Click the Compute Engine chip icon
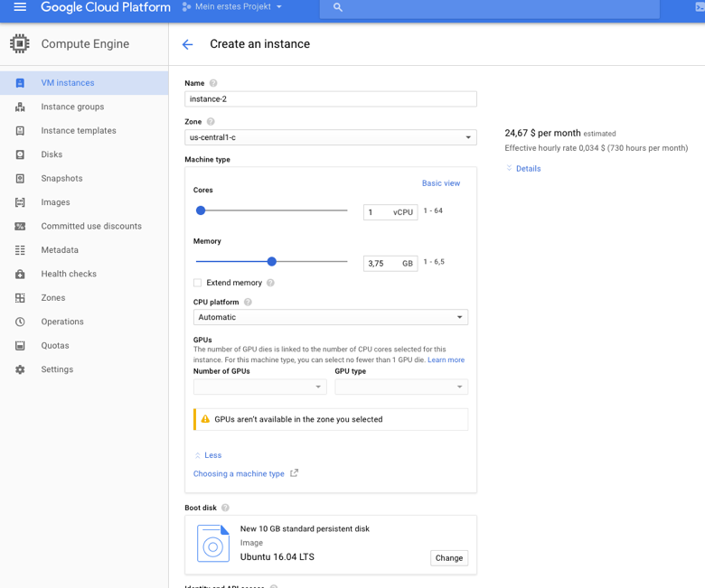The width and height of the screenshot is (705, 588). pos(19,43)
